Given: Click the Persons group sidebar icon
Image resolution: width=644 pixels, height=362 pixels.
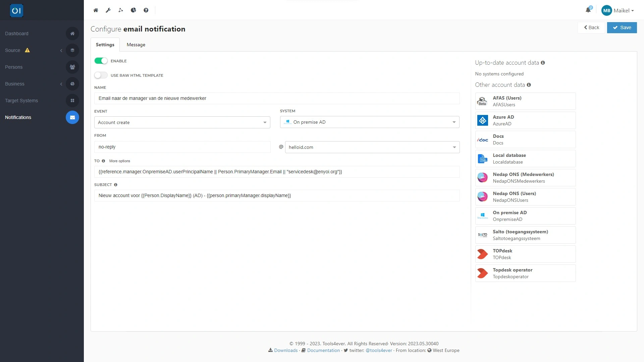Looking at the screenshot, I should 72,67.
